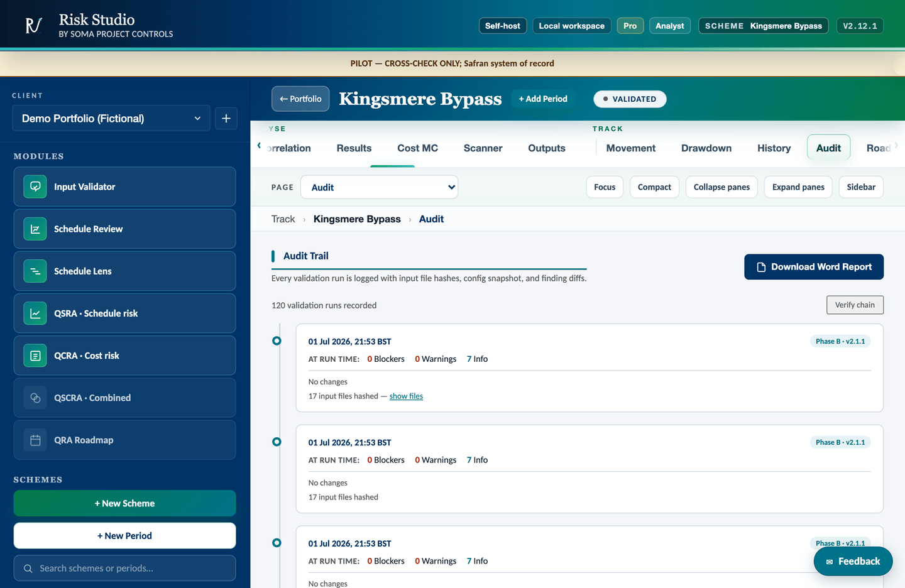Click the third run timeline marker
Screen dimensions: 905x588
277,543
